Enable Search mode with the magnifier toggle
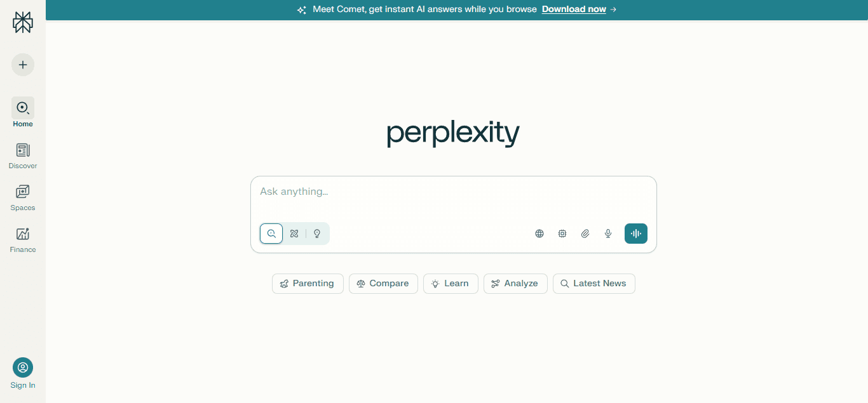The height and width of the screenshot is (403, 868). (x=271, y=233)
